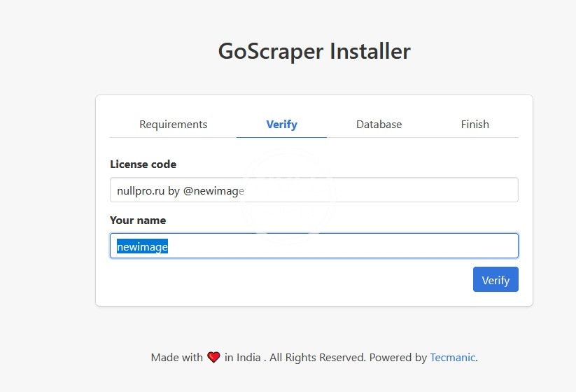Open the Tecmanic link in footer
The height and width of the screenshot is (392, 576).
pyautogui.click(x=452, y=358)
